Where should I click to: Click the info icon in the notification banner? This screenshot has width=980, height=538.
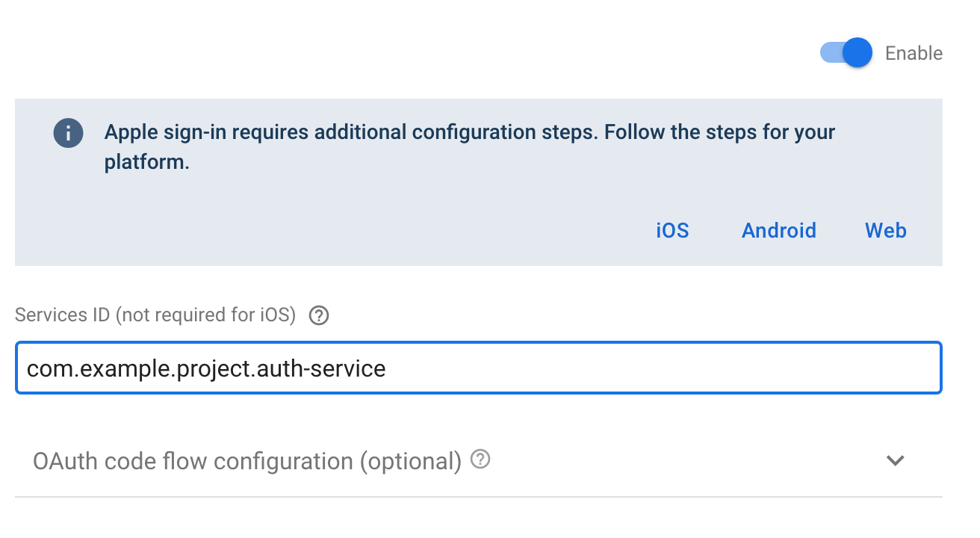(x=68, y=132)
